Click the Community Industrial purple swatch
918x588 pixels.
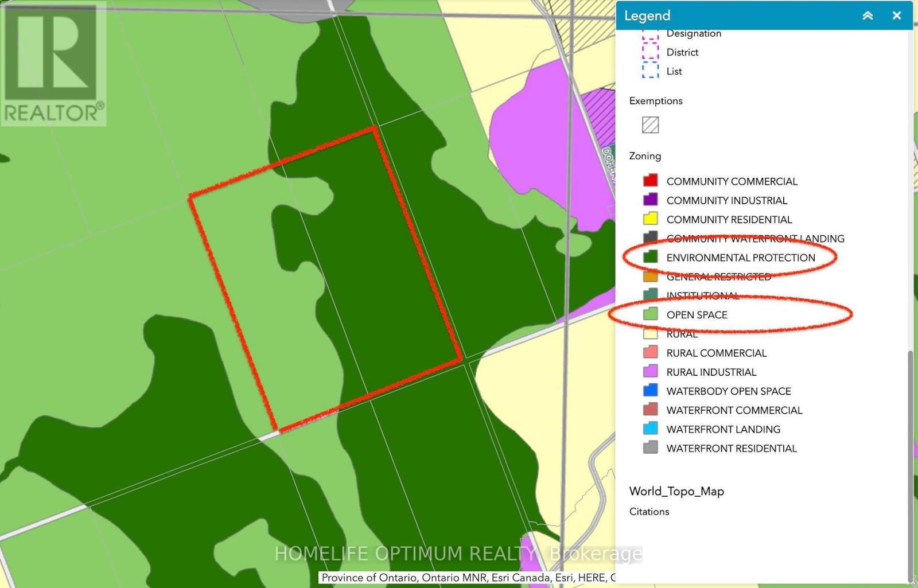point(650,200)
